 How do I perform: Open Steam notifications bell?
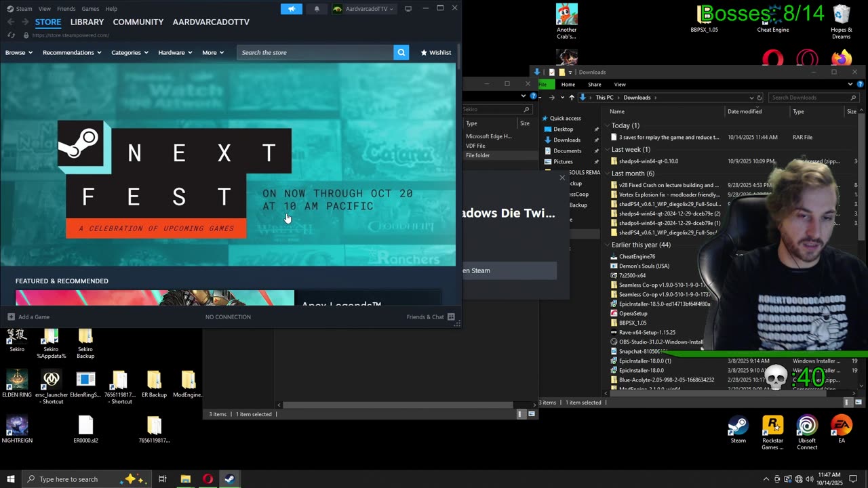tap(317, 9)
